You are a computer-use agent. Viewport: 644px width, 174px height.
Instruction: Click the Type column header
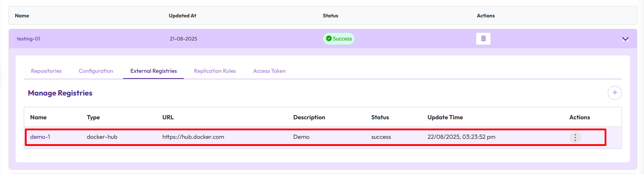tap(93, 117)
